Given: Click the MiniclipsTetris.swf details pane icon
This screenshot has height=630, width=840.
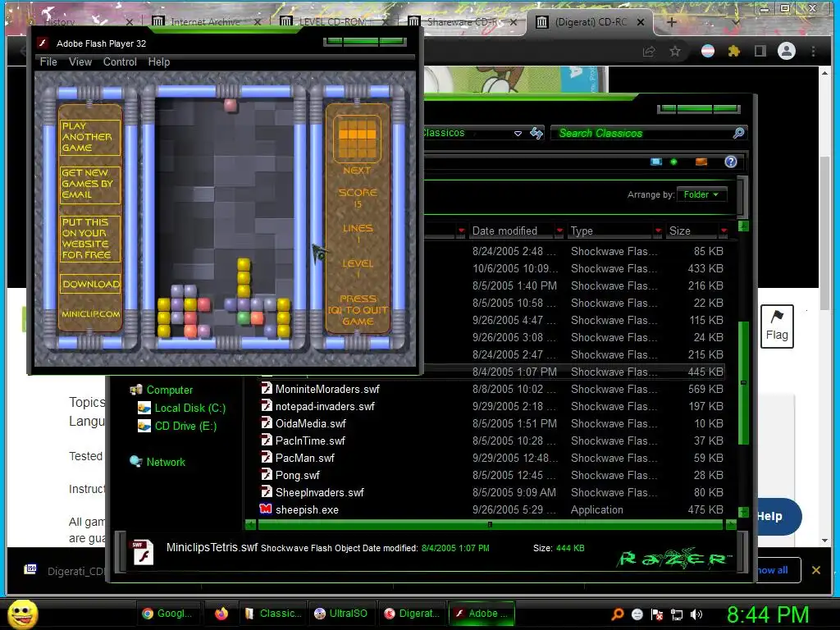Looking at the screenshot, I should (143, 552).
